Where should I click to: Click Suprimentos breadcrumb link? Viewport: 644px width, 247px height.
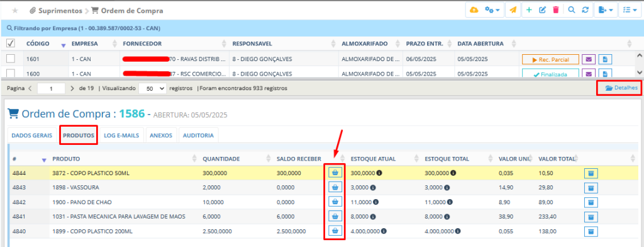tap(60, 11)
